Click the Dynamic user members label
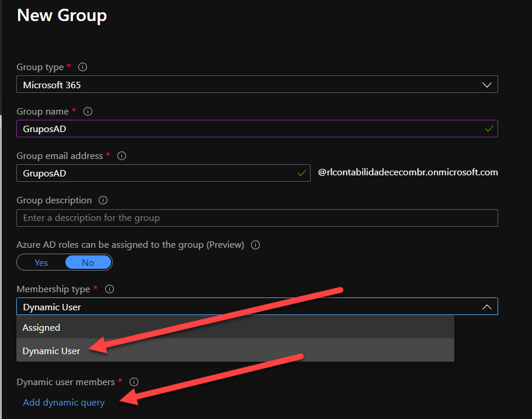Image resolution: width=532 pixels, height=419 pixels. coord(65,382)
